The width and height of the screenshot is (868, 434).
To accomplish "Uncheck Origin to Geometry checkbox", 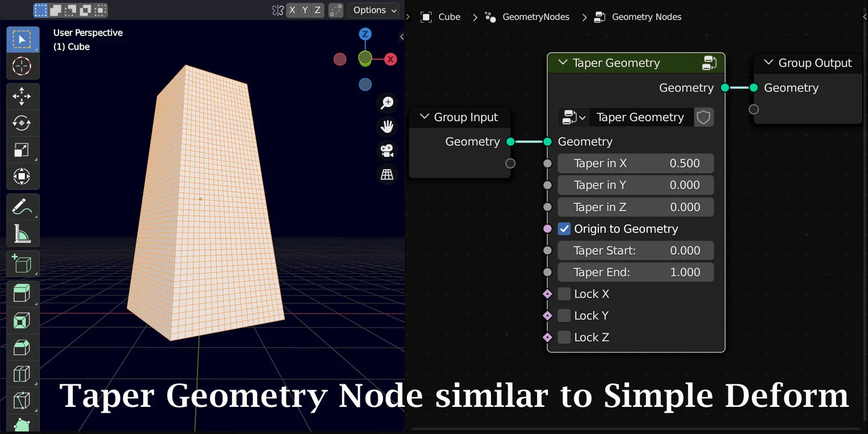I will [564, 229].
